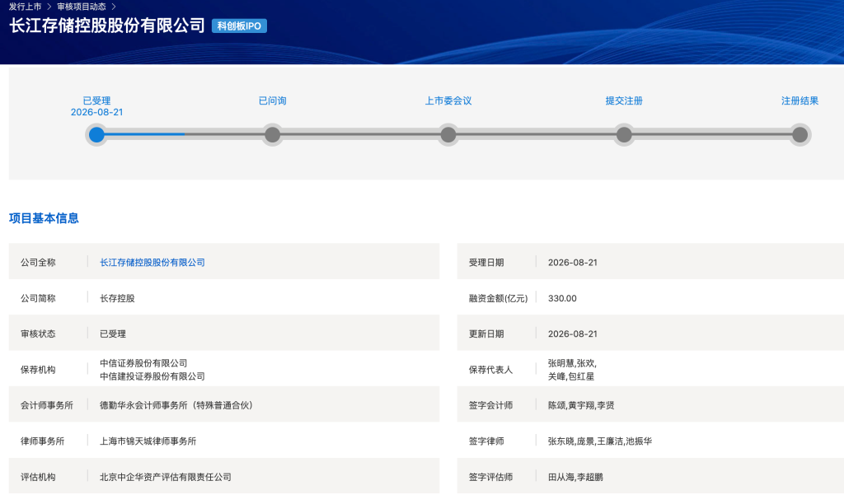Select the 已问询 stage label

pos(272,100)
